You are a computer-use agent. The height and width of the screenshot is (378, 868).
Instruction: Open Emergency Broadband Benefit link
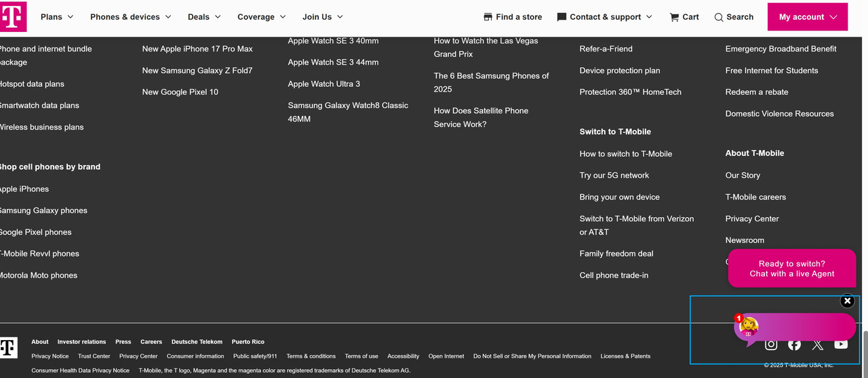coord(781,49)
